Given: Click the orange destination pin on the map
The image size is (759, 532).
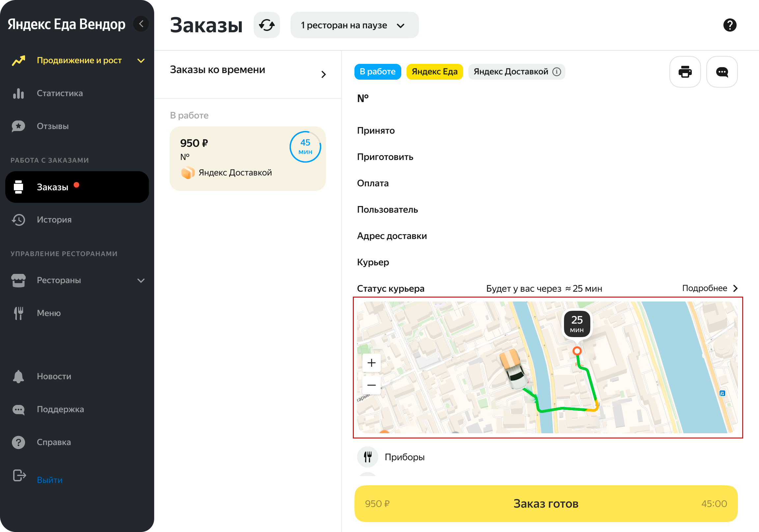Looking at the screenshot, I should pyautogui.click(x=577, y=351).
